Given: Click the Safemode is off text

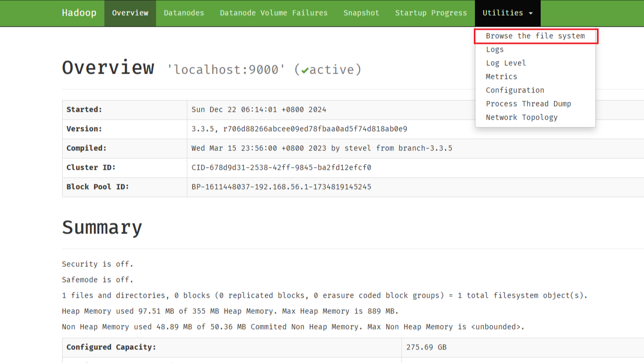Looking at the screenshot, I should tap(98, 280).
